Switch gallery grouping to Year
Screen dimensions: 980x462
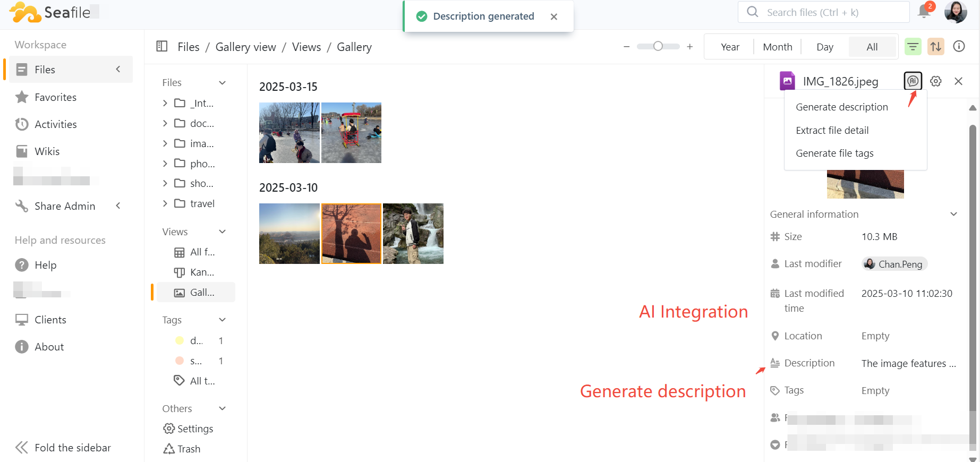730,47
